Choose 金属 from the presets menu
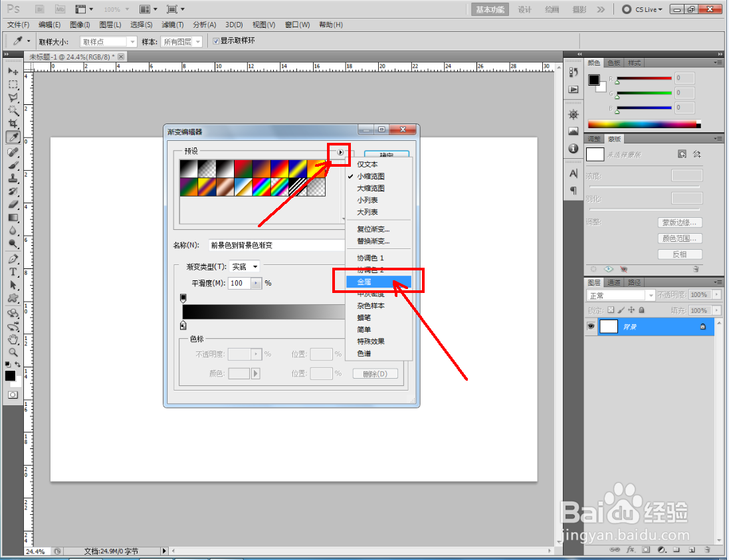This screenshot has height=560, width=729. [378, 282]
